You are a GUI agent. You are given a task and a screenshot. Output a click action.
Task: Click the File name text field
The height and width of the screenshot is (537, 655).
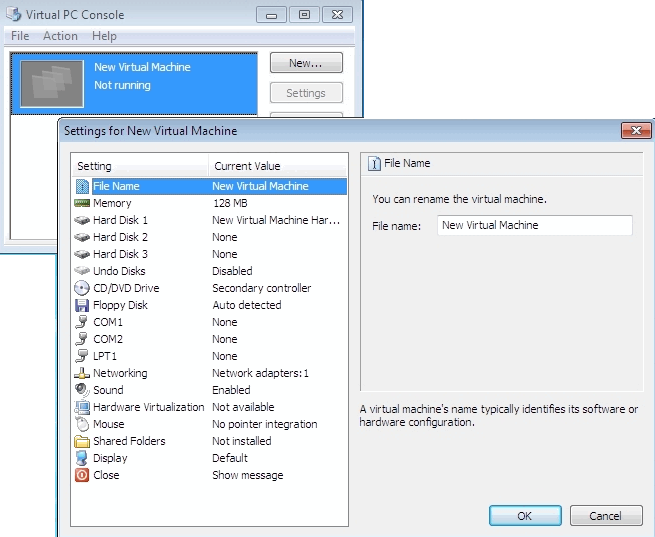click(535, 225)
